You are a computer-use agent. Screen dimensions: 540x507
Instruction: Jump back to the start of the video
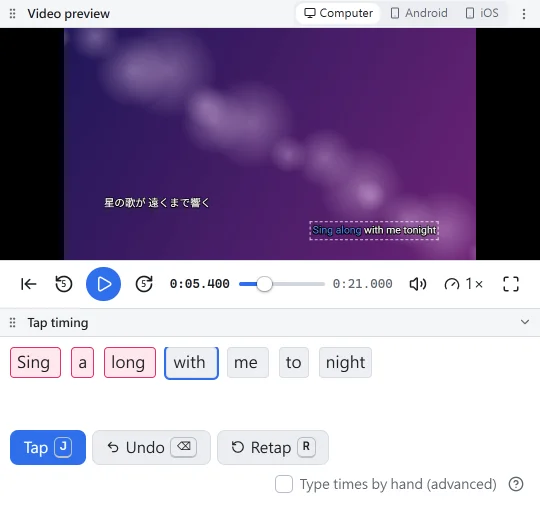click(29, 284)
